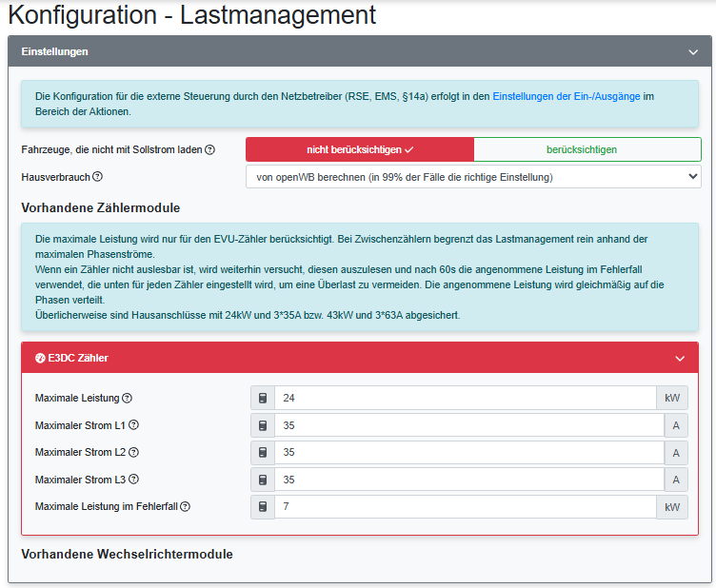The height and width of the screenshot is (588, 716).
Task: Click the 'Konfiguration - Lastmanagement' page title
Action: 192,14
